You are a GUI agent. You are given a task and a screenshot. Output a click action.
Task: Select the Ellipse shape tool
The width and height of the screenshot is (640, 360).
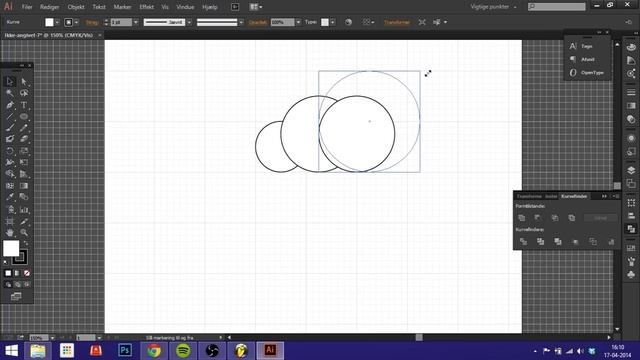tap(24, 117)
